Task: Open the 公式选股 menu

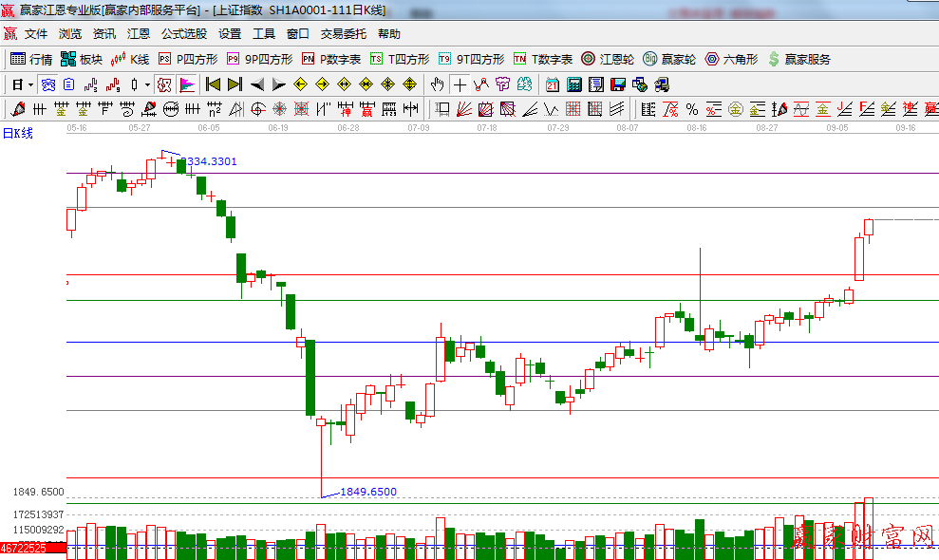Action: 183,33
